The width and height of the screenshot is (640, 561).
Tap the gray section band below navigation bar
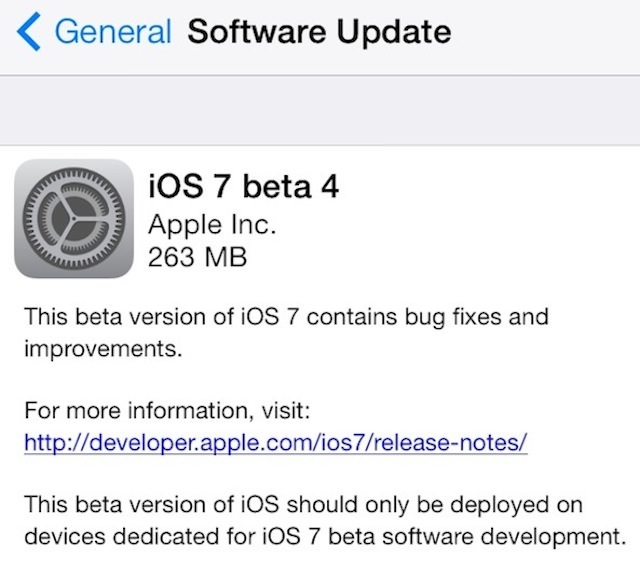tap(320, 110)
